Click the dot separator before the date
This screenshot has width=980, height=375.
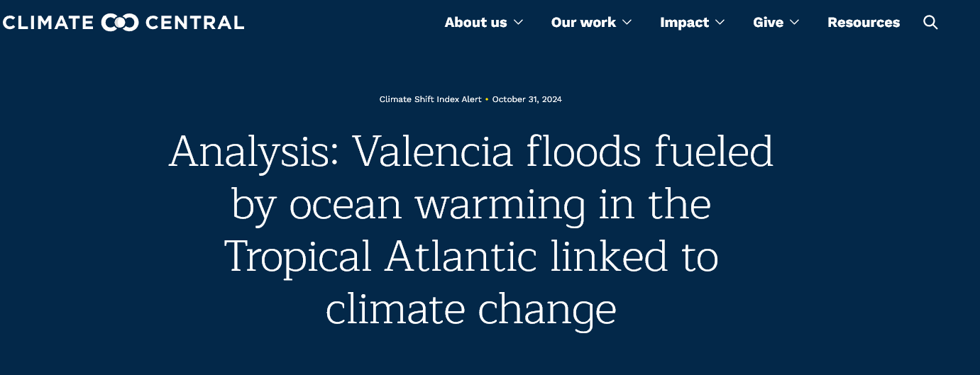click(x=488, y=99)
